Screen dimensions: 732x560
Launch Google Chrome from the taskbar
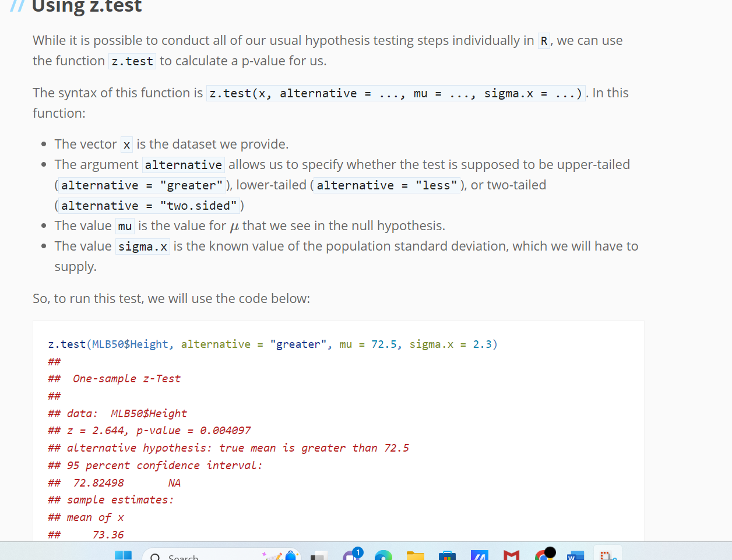544,555
